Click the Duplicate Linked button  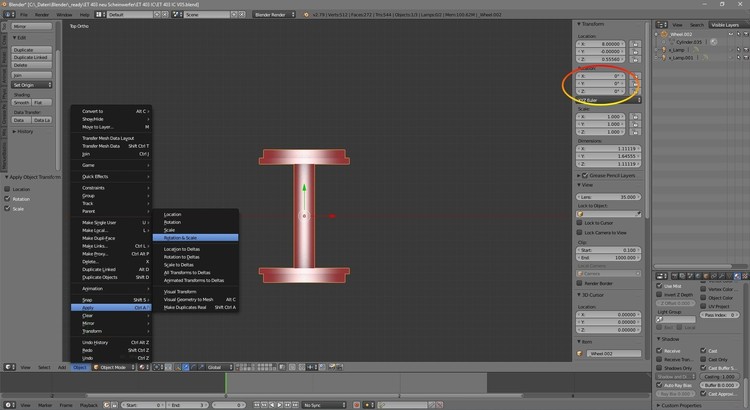(x=32, y=57)
